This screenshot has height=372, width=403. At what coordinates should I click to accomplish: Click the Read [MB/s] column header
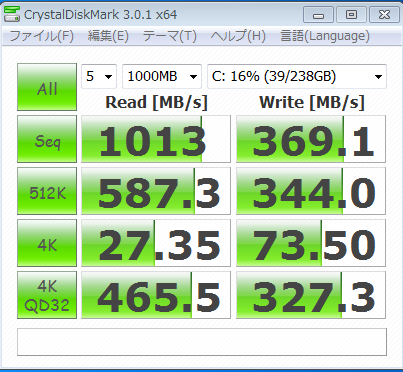[x=156, y=102]
